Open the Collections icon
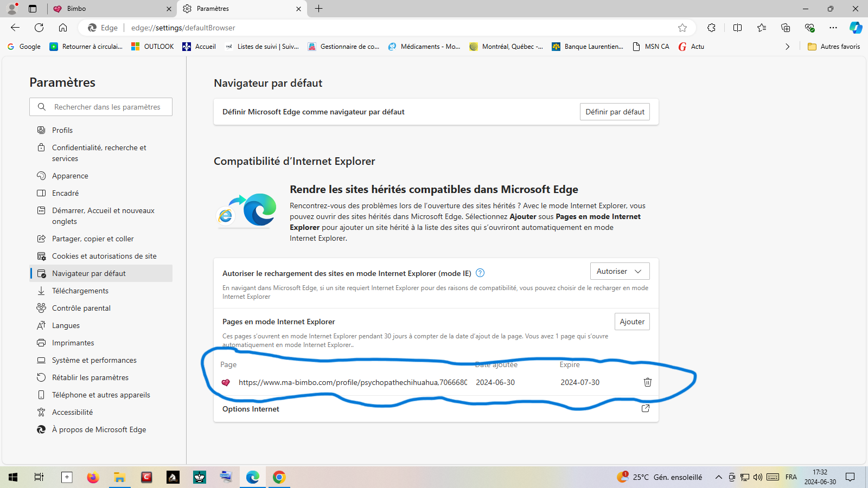Viewport: 868px width, 488px height. click(786, 28)
